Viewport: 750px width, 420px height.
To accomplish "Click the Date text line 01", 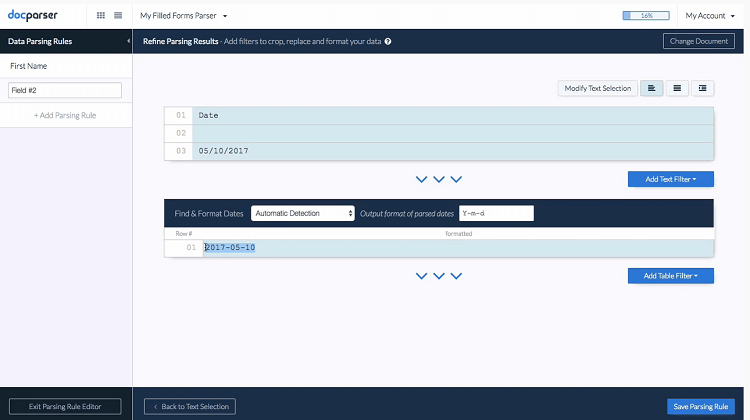I will [x=439, y=115].
